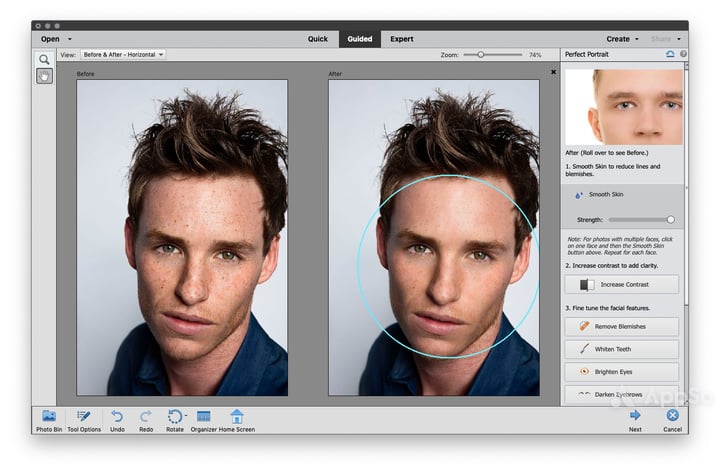This screenshot has height=474, width=720.
Task: Click the Open button
Action: click(50, 39)
